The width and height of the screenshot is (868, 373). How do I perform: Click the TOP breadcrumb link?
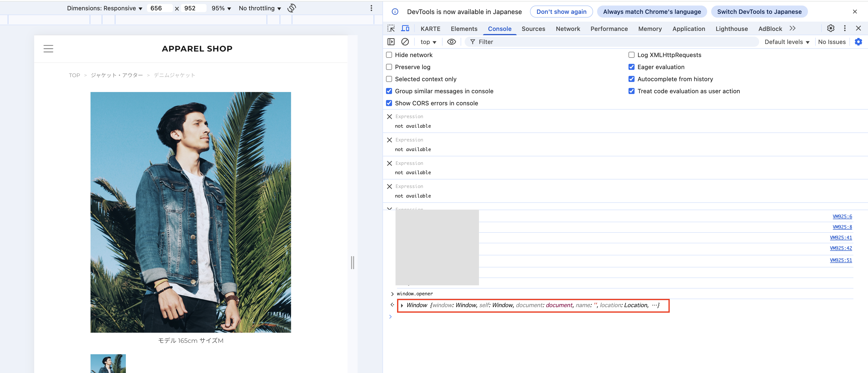[74, 75]
